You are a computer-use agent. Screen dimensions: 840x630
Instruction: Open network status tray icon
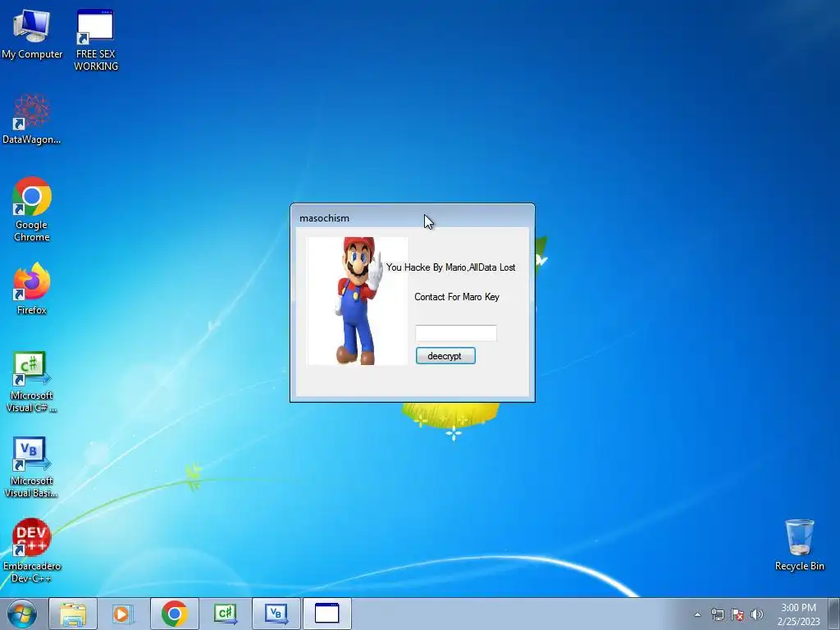[717, 614]
